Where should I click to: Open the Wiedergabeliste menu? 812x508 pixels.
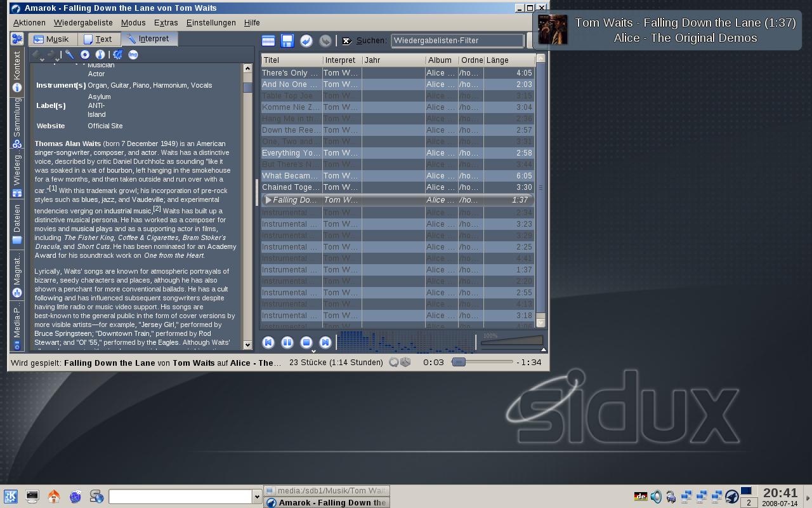coord(83,23)
